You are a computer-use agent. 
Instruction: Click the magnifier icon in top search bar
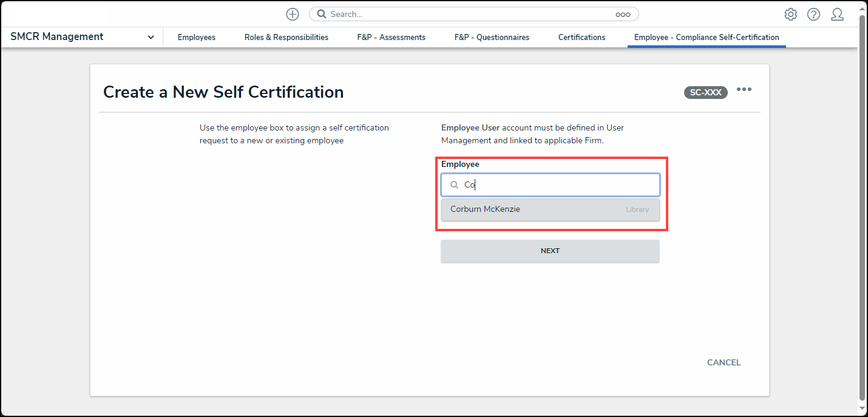tap(322, 14)
